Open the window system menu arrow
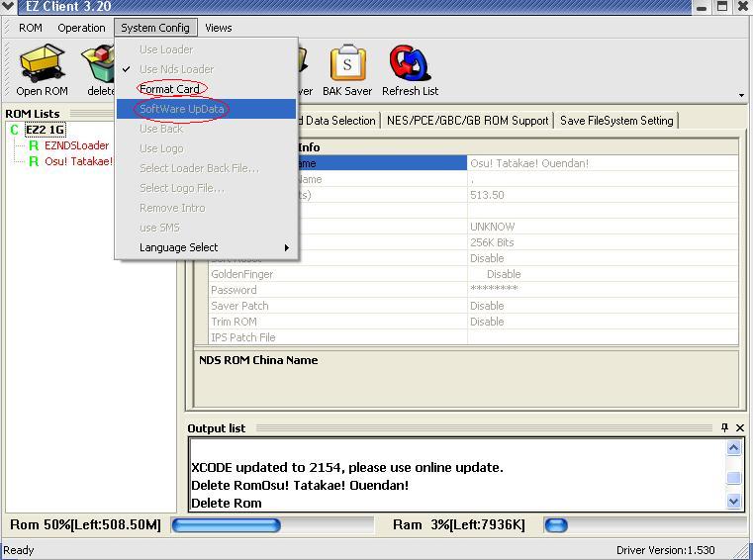The height and width of the screenshot is (560, 753). click(x=10, y=7)
